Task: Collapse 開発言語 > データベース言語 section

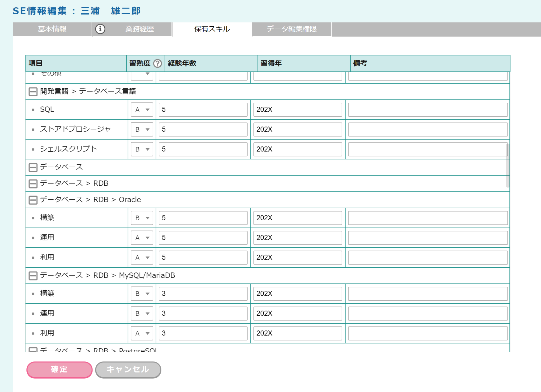Action: [x=33, y=92]
